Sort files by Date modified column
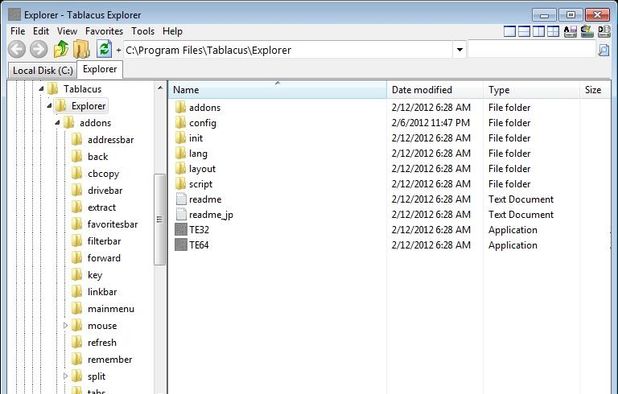The width and height of the screenshot is (618, 394). [x=435, y=90]
